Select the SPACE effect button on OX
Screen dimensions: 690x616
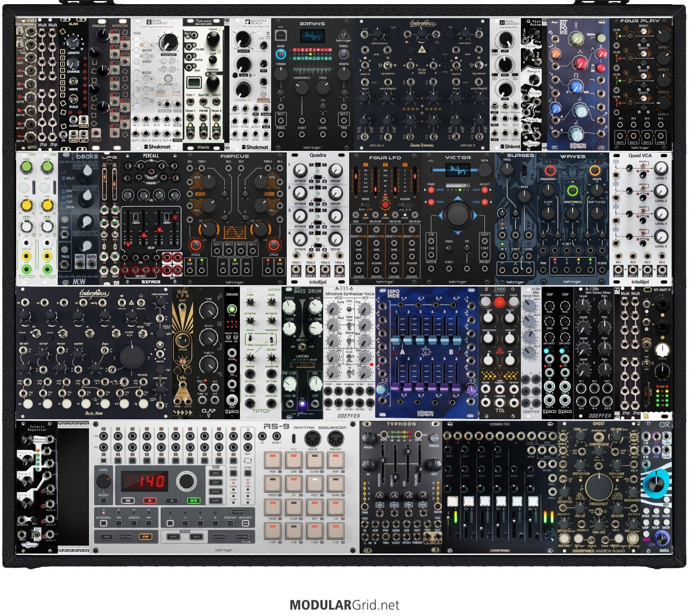coord(646,511)
